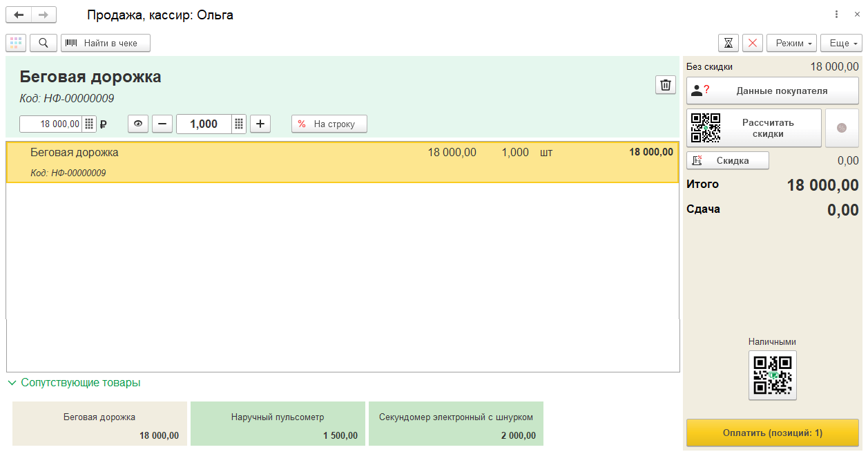Image resolution: width=868 pixels, height=454 pixels.
Task: Select the Наручный пульсометр green tile
Action: [x=278, y=424]
